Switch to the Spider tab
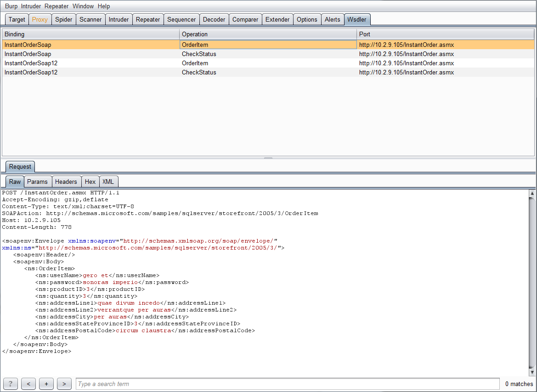537x392 pixels. coord(64,20)
